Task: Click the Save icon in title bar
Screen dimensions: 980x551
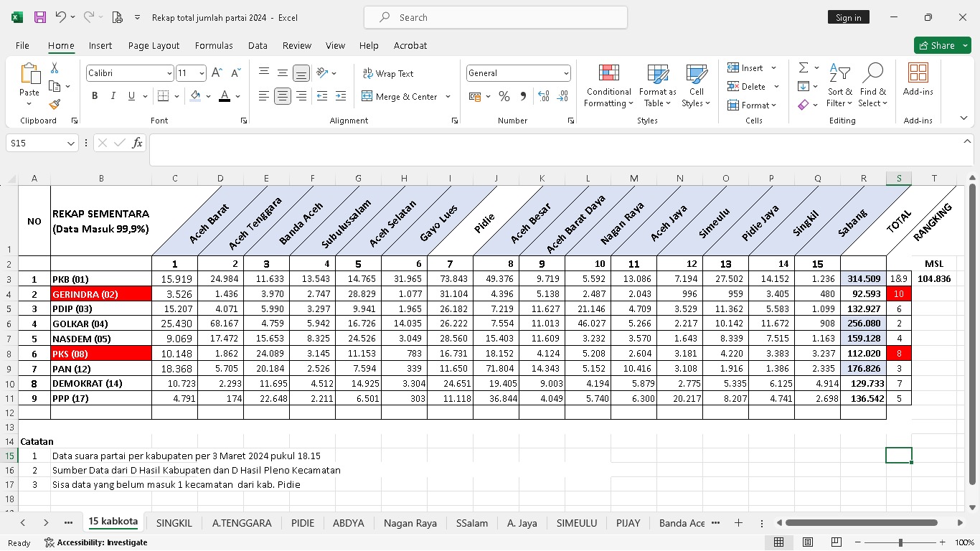Action: (40, 17)
